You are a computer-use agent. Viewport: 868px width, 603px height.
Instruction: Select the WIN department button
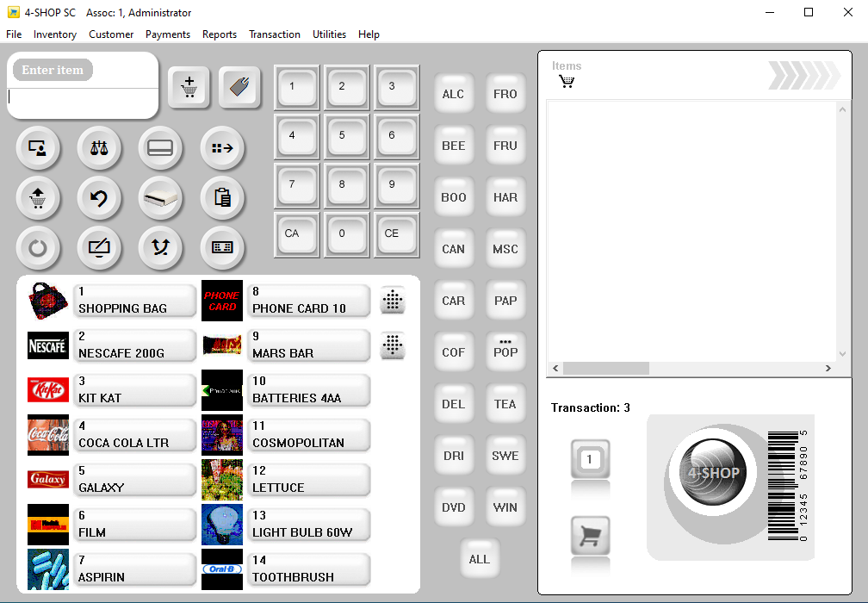[x=505, y=507]
